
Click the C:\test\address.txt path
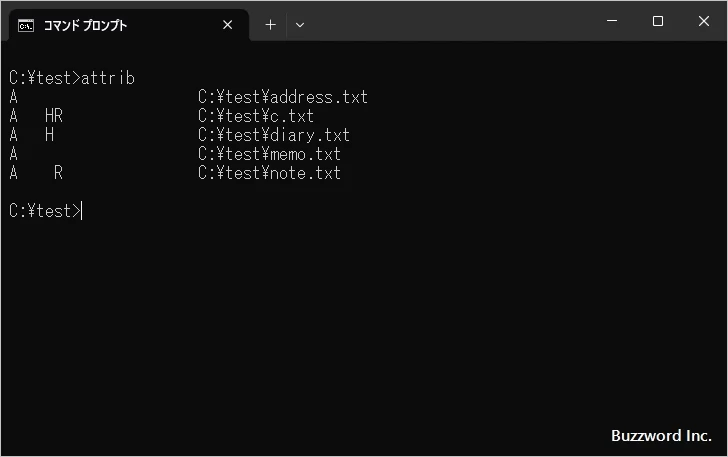pos(283,97)
